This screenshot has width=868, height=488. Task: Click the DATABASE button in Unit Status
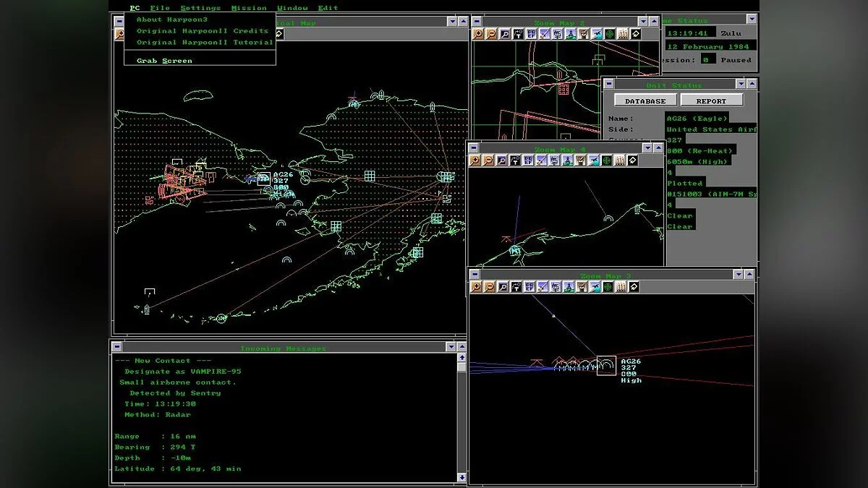(645, 100)
